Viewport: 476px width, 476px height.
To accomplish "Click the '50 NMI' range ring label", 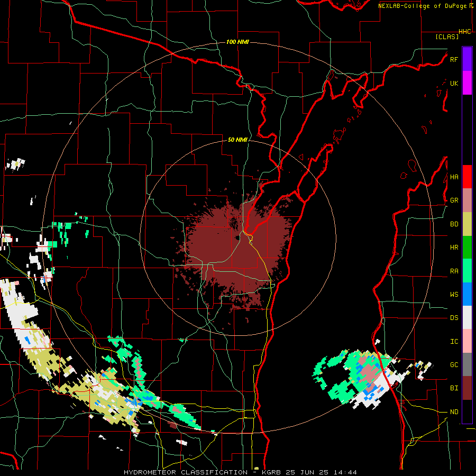I will pyautogui.click(x=237, y=140).
